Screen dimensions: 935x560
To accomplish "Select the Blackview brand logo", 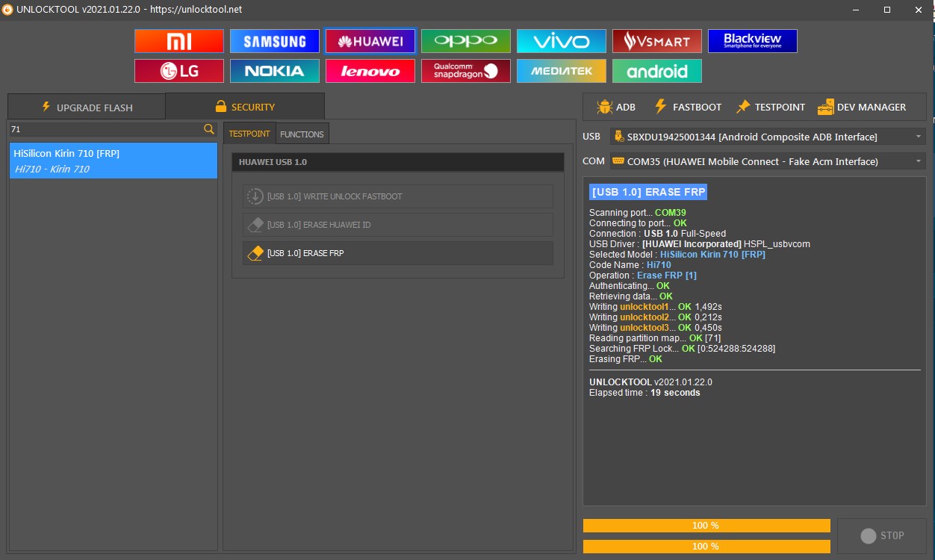I will coord(753,41).
